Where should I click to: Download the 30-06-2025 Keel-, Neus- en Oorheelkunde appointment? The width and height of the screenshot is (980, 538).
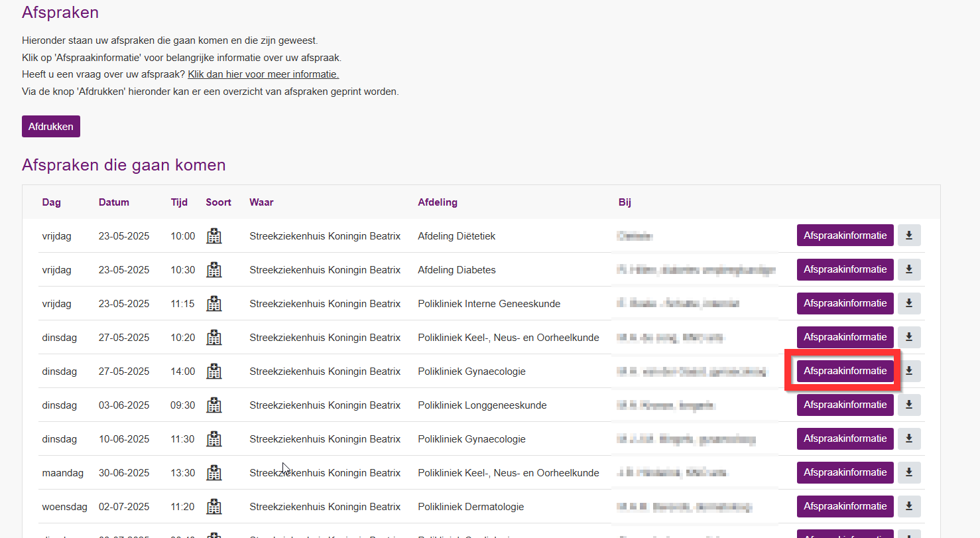pyautogui.click(x=909, y=472)
